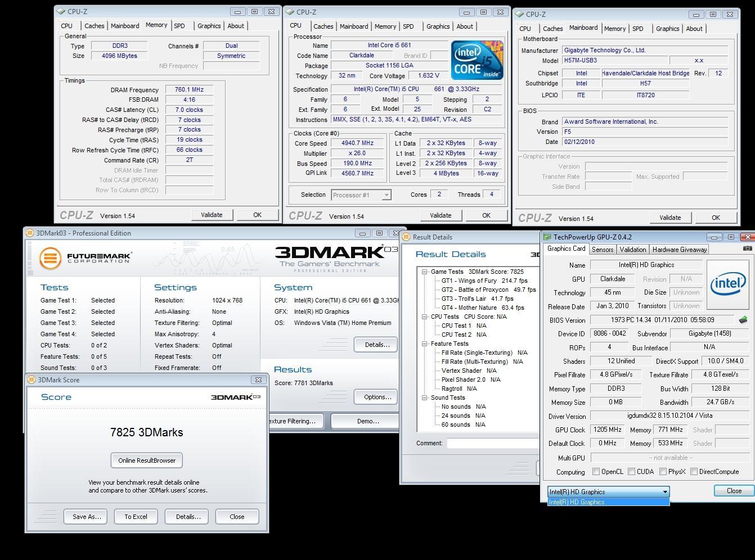Enable the CUDA checkbox
Viewport: 755px width, 560px height.
[632, 472]
